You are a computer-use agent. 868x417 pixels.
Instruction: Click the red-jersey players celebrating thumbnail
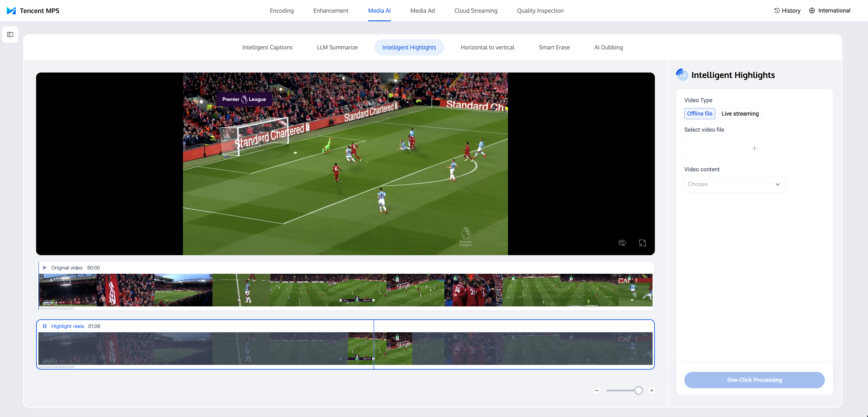tap(473, 290)
